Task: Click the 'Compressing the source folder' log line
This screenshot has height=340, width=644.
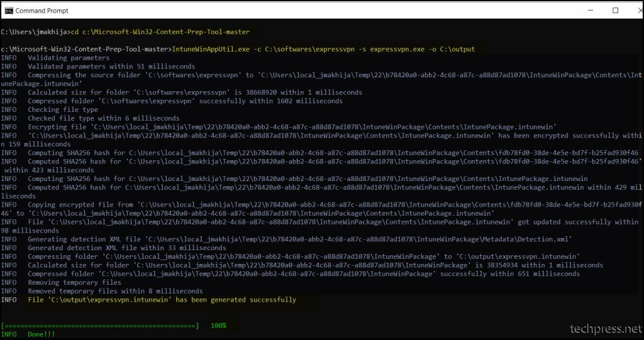Action: [x=321, y=79]
